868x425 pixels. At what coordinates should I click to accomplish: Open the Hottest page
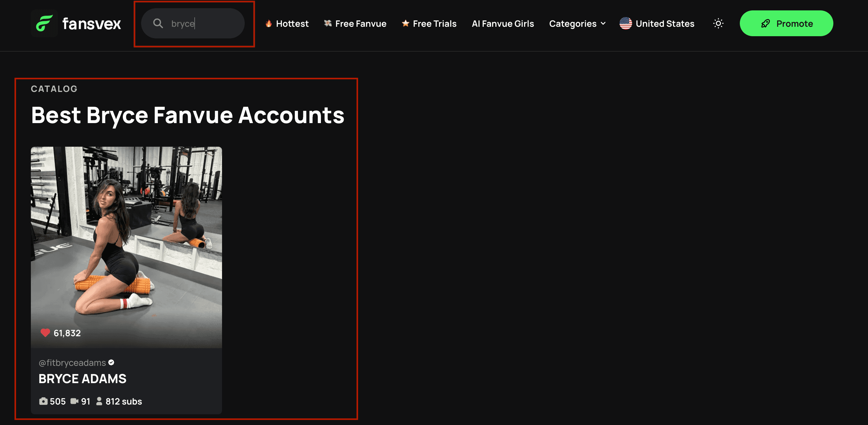[287, 24]
